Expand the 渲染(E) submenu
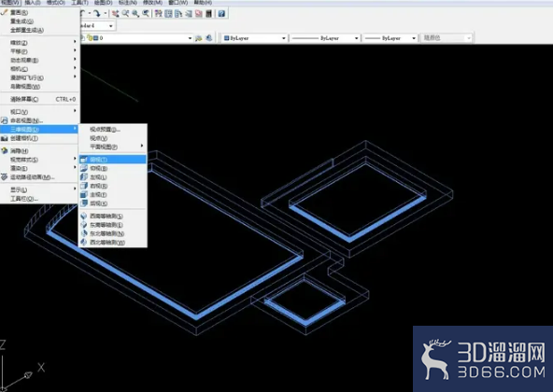Screen dimensions: 553x392 [x=39, y=169]
